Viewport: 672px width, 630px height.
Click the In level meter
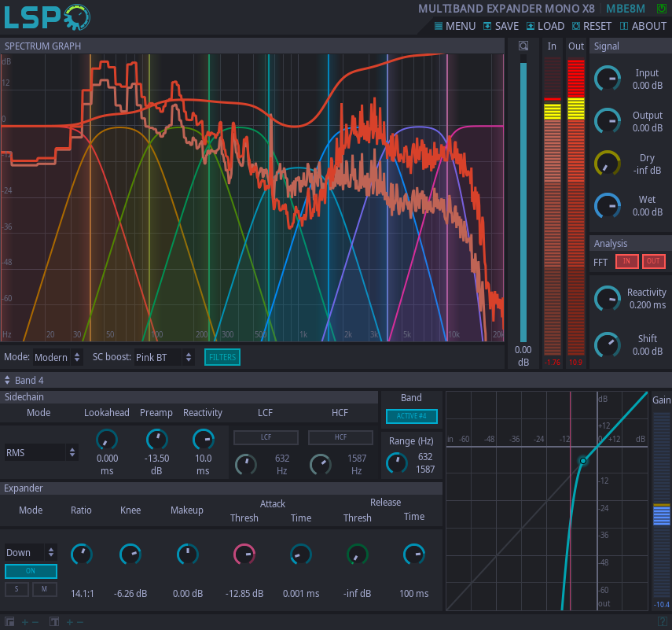[x=553, y=206]
